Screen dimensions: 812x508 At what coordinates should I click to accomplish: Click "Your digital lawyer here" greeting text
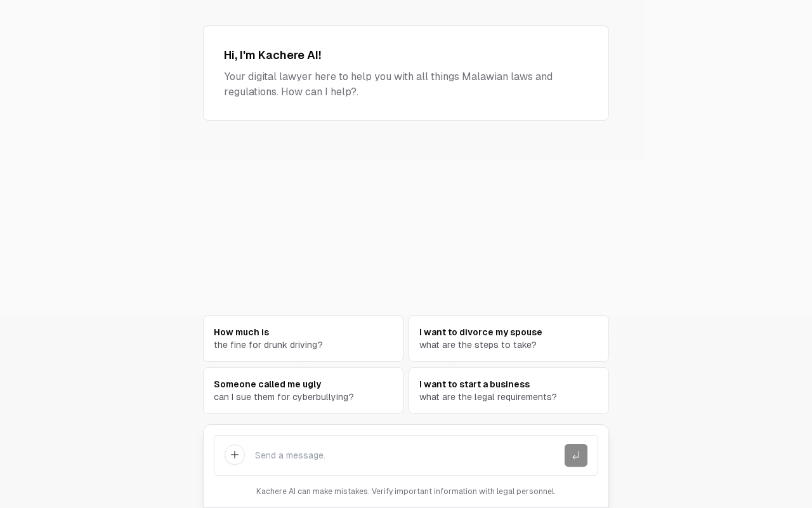[280, 77]
